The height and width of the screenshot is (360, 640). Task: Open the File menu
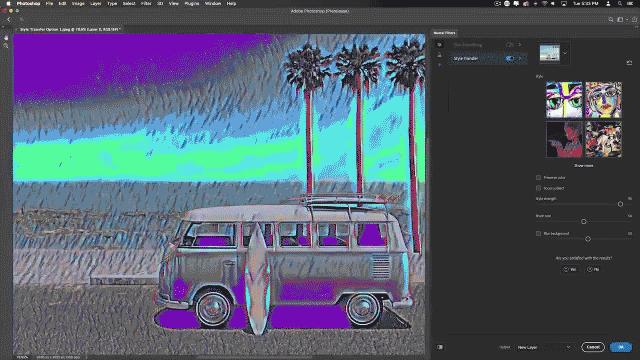(x=49, y=3)
